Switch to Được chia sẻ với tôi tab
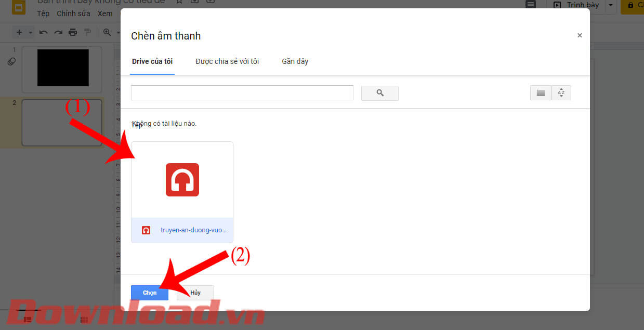The width and height of the screenshot is (644, 330). point(227,61)
